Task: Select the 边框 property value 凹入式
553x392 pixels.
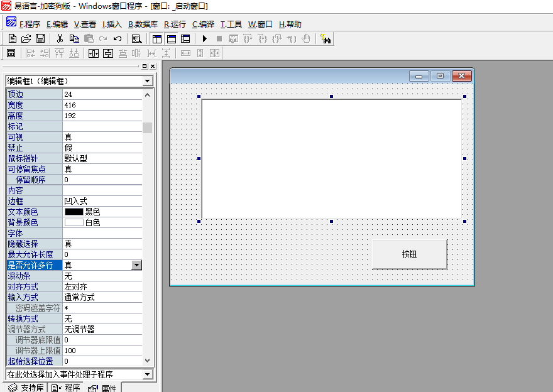Action: point(102,201)
